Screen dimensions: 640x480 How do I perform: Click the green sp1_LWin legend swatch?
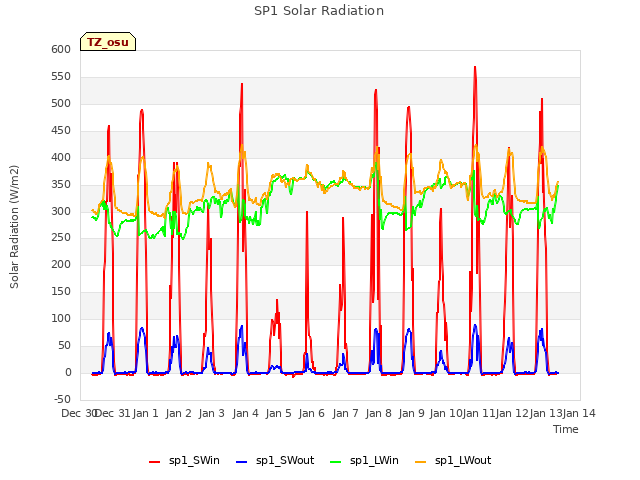336,462
